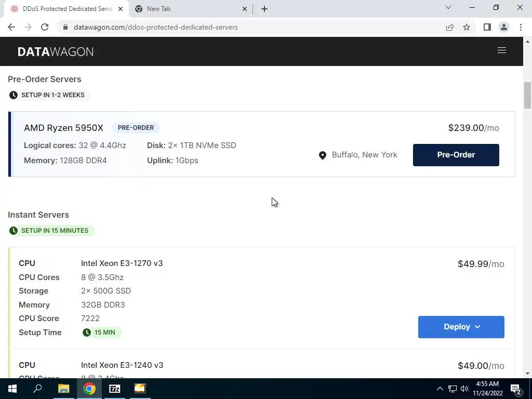
Task: Open the DataWagon hamburger menu
Action: click(x=502, y=50)
